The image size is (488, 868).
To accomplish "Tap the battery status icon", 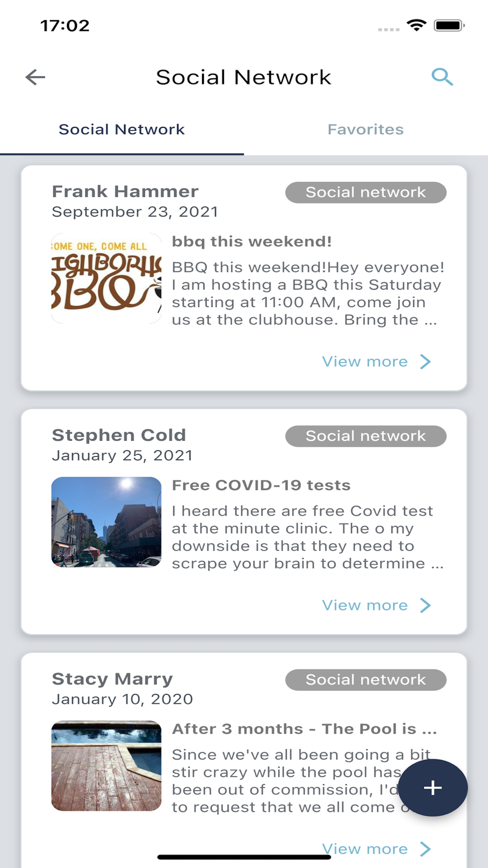I will (x=449, y=25).
